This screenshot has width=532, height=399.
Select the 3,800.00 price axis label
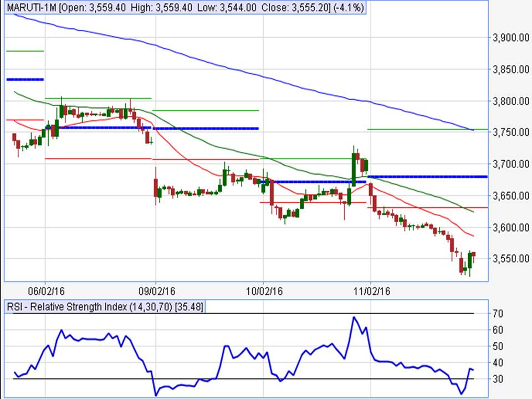[x=511, y=101]
